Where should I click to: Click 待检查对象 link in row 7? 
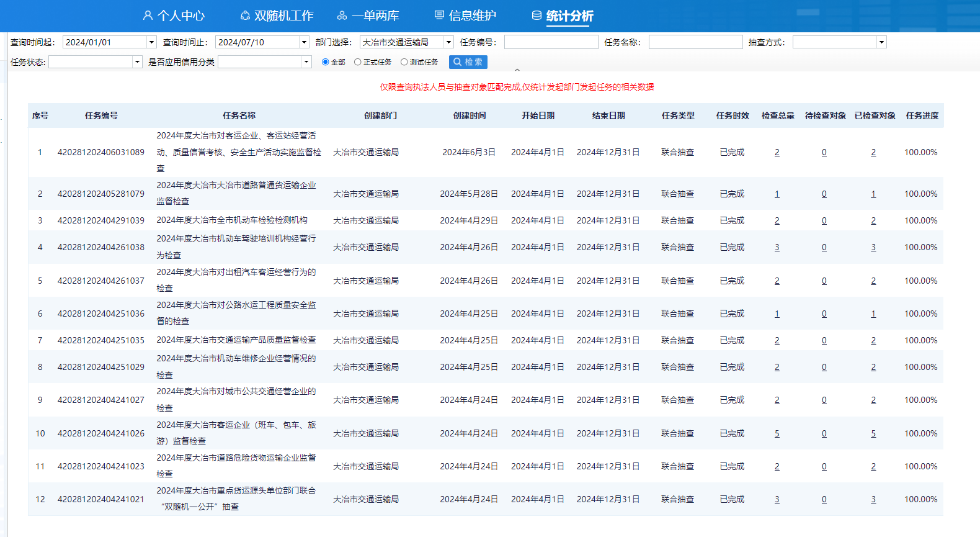pyautogui.click(x=824, y=341)
